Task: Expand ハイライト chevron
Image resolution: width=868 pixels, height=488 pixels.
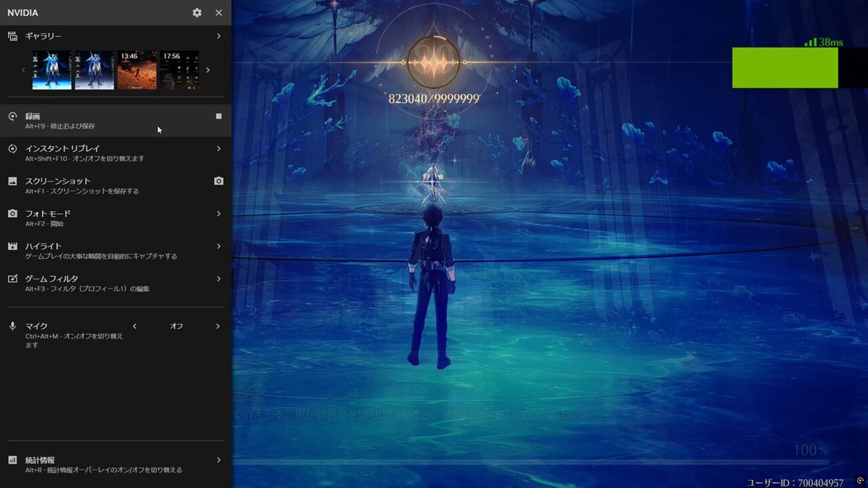Action: [x=218, y=246]
